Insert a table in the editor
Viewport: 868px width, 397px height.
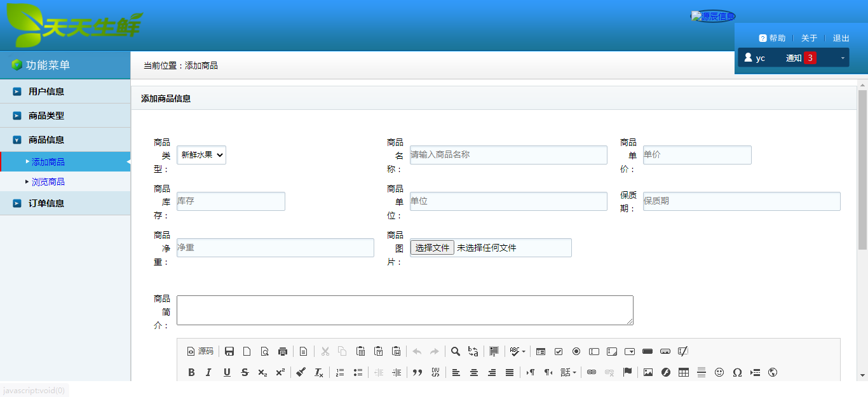684,373
